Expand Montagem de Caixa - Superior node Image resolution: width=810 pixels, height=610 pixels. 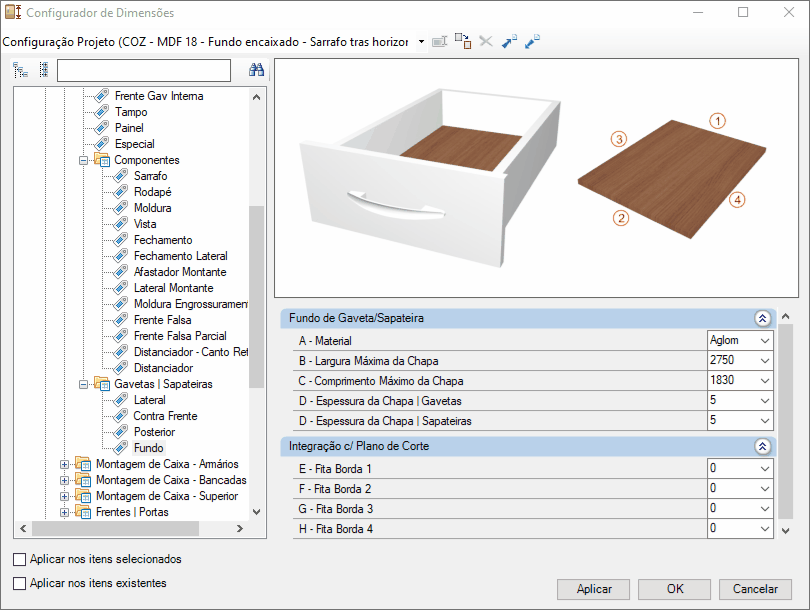tap(64, 496)
